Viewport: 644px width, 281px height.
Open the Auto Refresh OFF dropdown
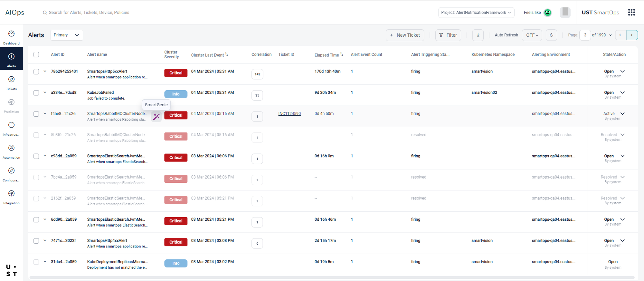[x=532, y=35]
